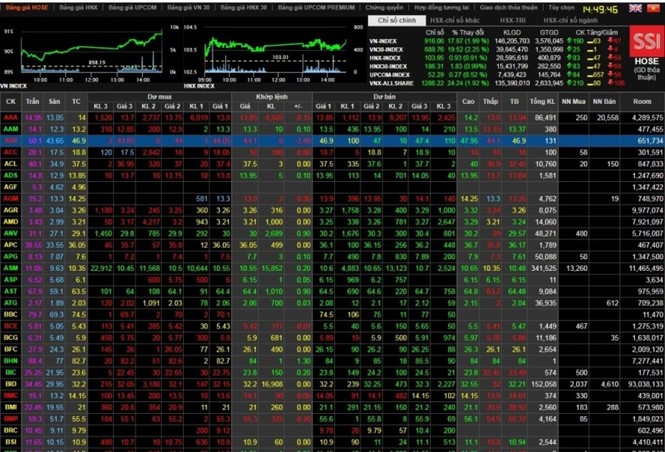The image size is (665, 452).
Task: Open the Bảng giá HOSE tab
Action: point(27,8)
